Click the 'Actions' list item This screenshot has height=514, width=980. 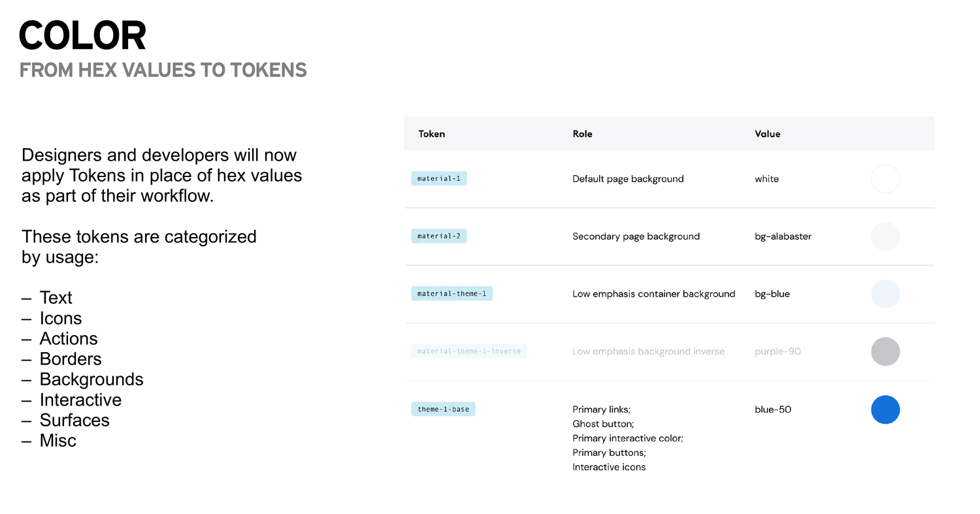69,338
